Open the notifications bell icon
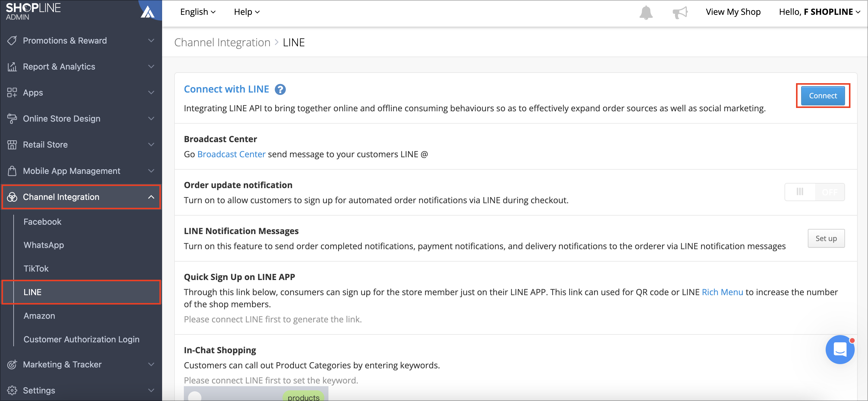 646,12
